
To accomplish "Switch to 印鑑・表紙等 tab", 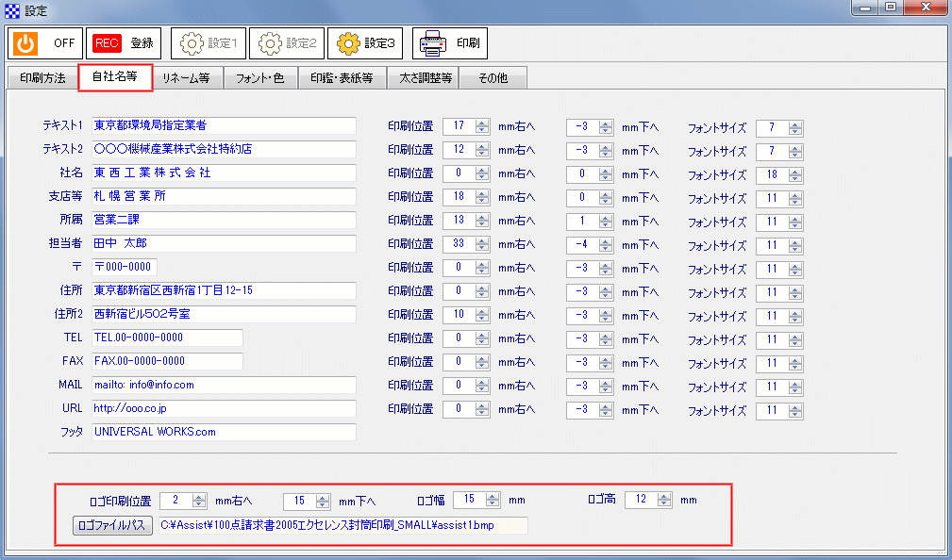I will (342, 78).
